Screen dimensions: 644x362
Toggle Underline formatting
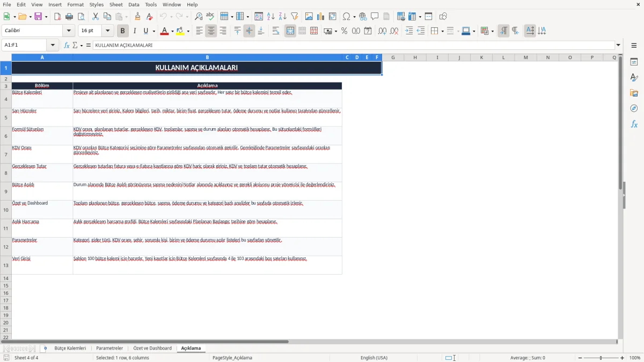(145, 31)
